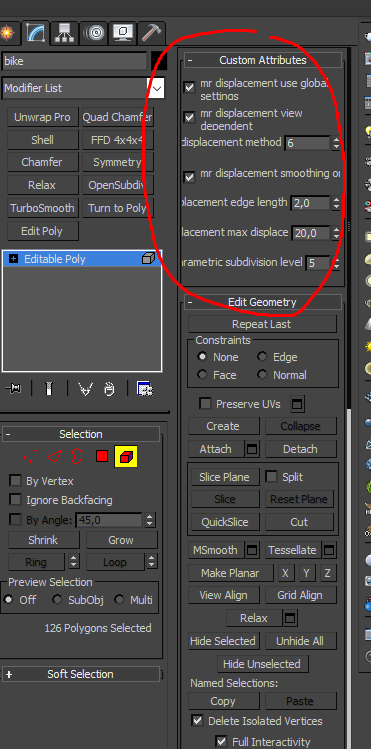Viewport: 371px width, 749px height.
Task: Collapse the Edit Geometry rollout
Action: pyautogui.click(x=190, y=302)
